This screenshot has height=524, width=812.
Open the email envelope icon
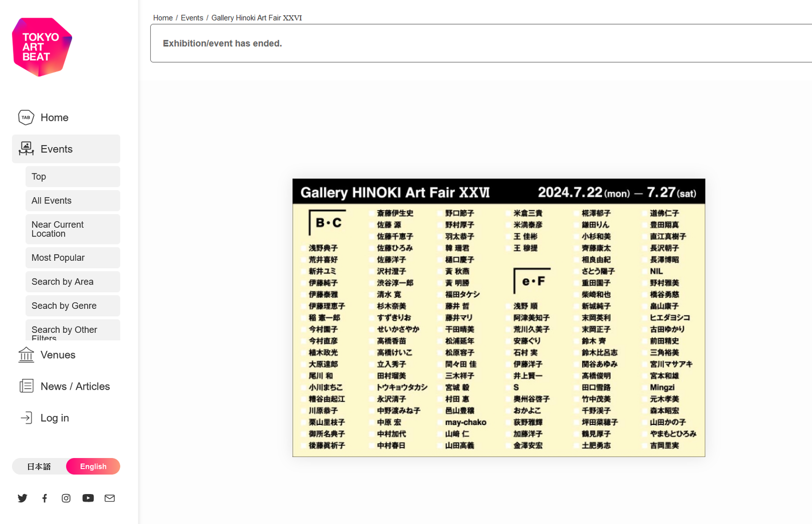[110, 498]
